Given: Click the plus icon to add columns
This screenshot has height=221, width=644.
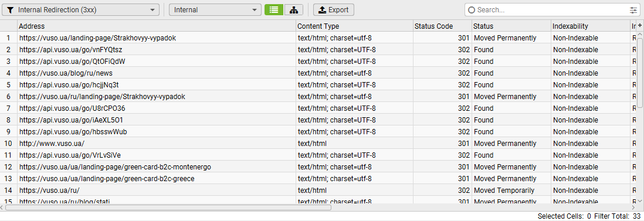Looking at the screenshot, I should (x=639, y=25).
